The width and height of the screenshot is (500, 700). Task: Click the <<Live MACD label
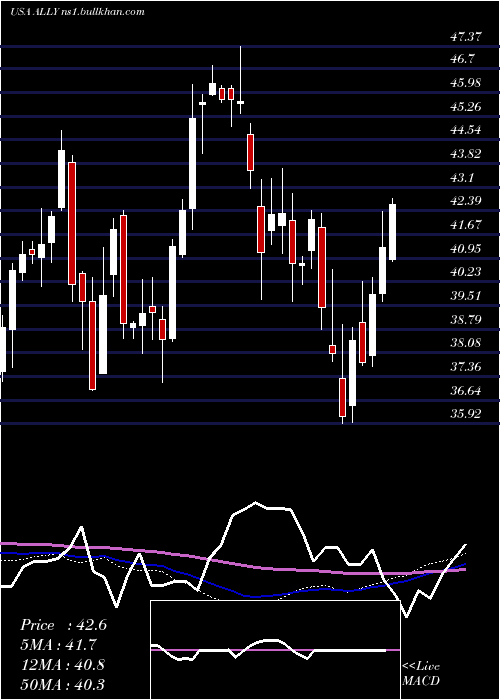pos(421,674)
